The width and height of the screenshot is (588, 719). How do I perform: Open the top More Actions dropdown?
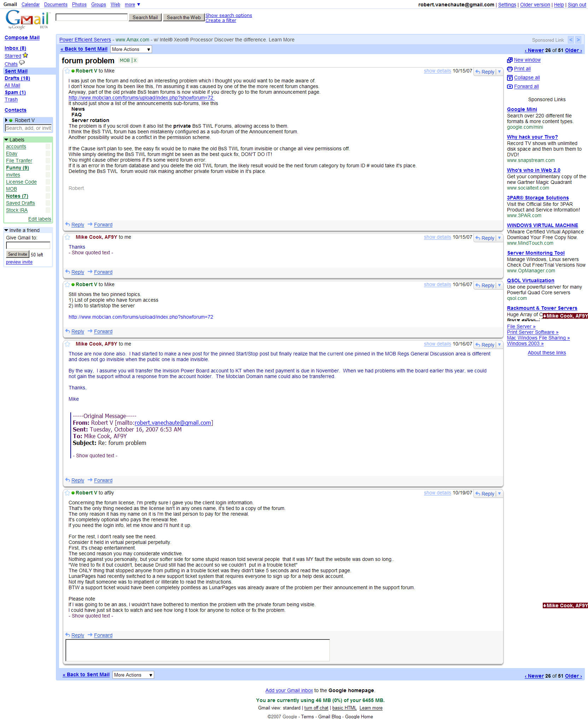point(131,50)
